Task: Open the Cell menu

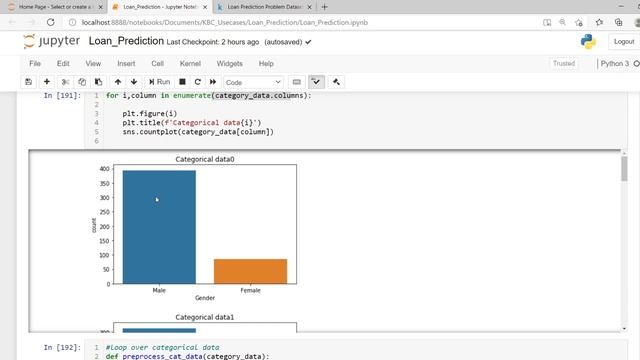Action: click(158, 64)
